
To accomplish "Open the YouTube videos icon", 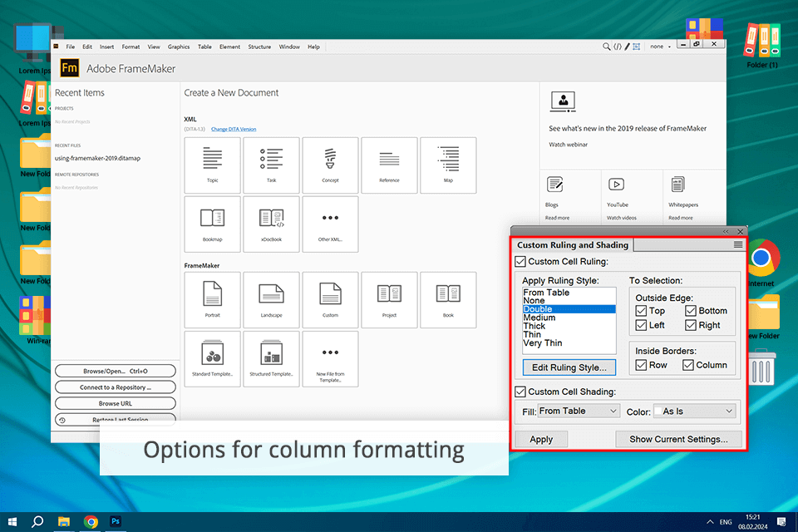I will coord(616,185).
